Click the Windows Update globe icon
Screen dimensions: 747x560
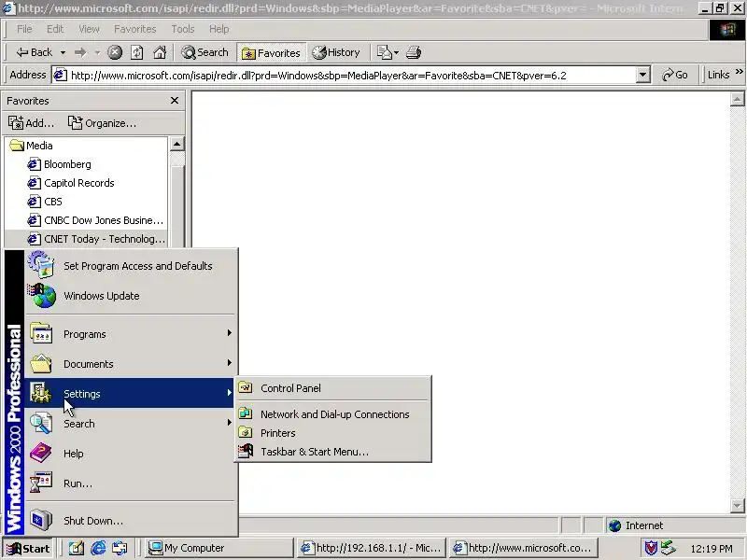click(41, 295)
